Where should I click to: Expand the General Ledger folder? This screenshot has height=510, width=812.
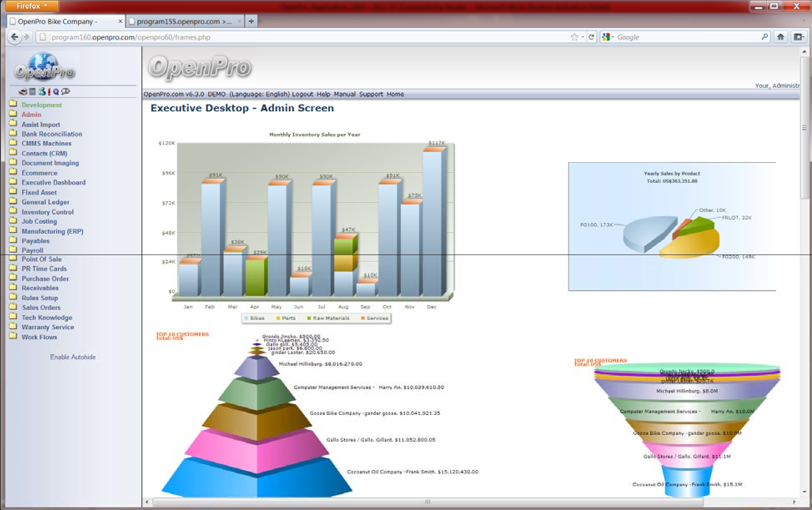coord(45,202)
